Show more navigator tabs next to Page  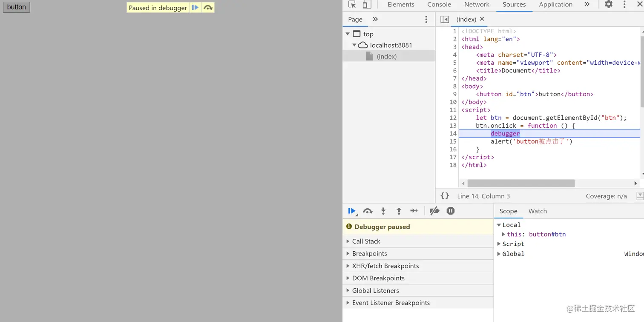click(375, 19)
